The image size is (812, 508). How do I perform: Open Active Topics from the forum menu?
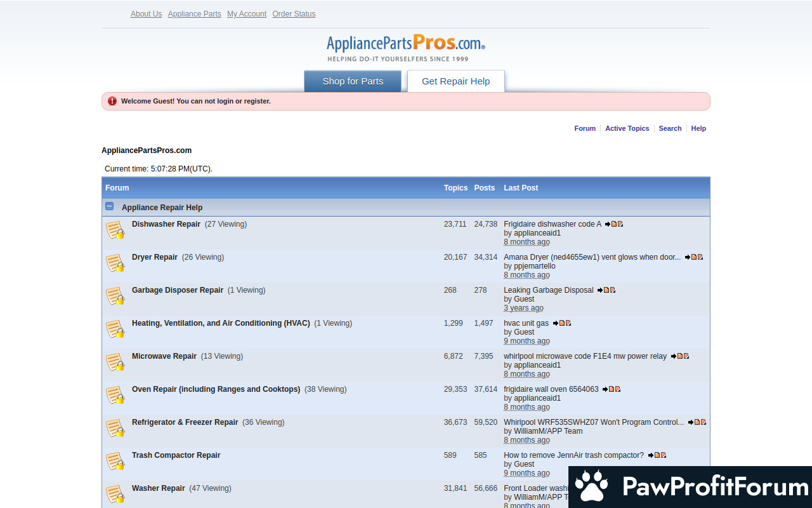(627, 128)
